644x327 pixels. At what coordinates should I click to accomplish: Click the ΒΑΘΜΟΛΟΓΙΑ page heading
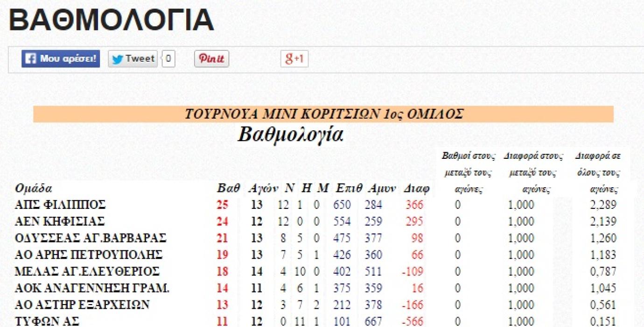[111, 21]
